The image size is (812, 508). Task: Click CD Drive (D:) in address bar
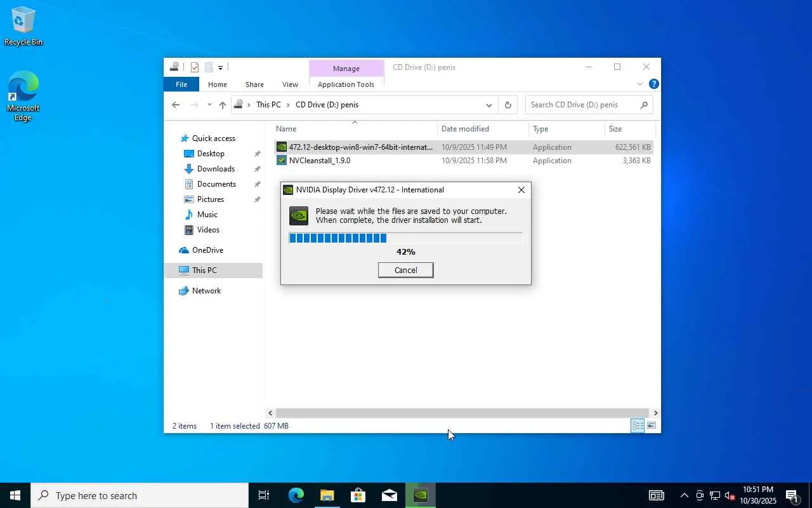tap(327, 105)
